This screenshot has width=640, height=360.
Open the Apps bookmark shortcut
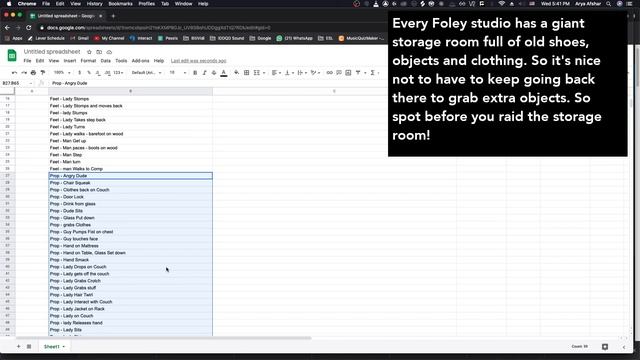(13, 38)
